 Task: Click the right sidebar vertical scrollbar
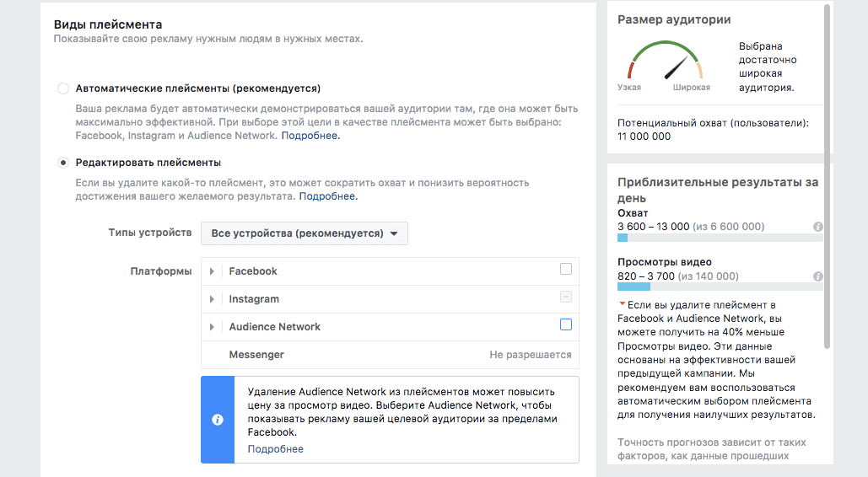pos(828,177)
